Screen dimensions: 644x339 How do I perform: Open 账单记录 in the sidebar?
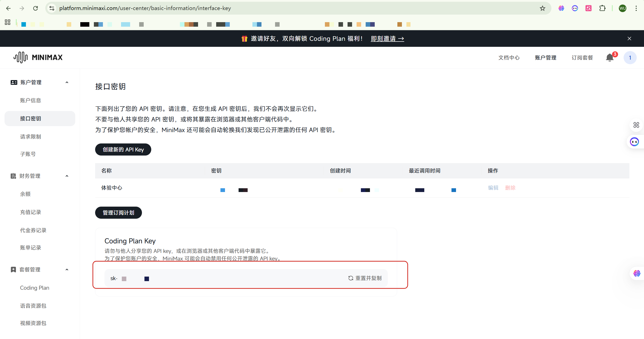30,248
